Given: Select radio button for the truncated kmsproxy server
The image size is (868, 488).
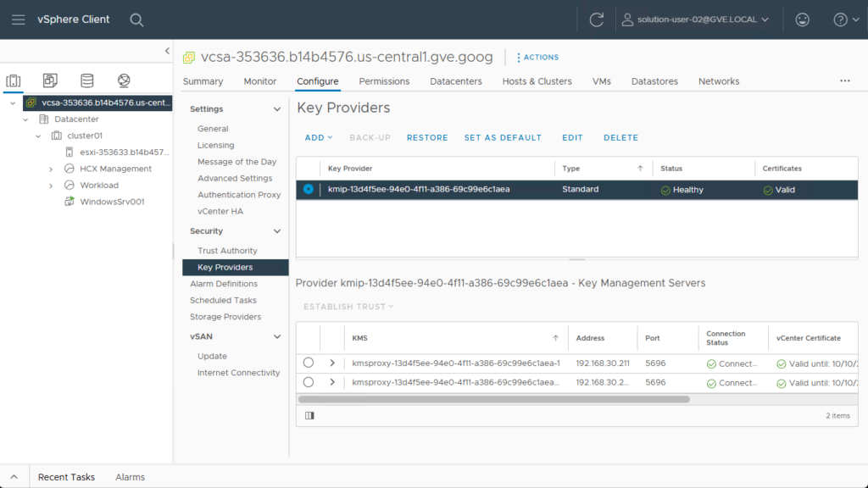Looking at the screenshot, I should [309, 382].
